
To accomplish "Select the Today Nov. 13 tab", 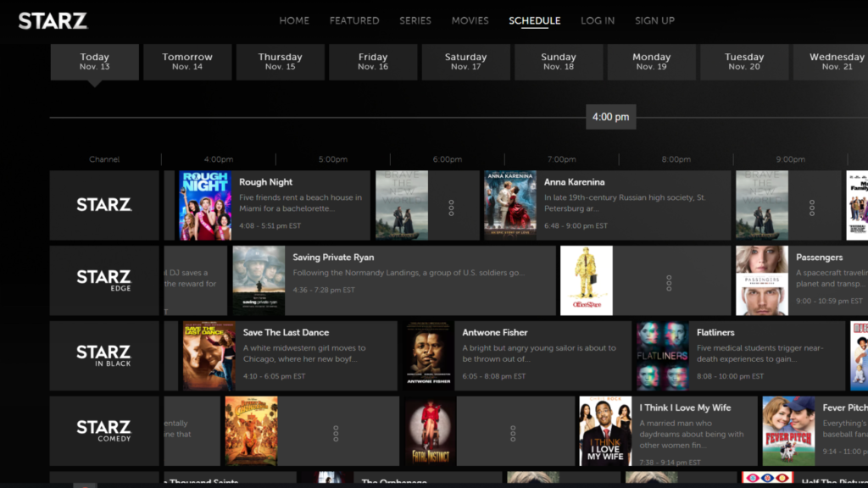I will pos(95,62).
